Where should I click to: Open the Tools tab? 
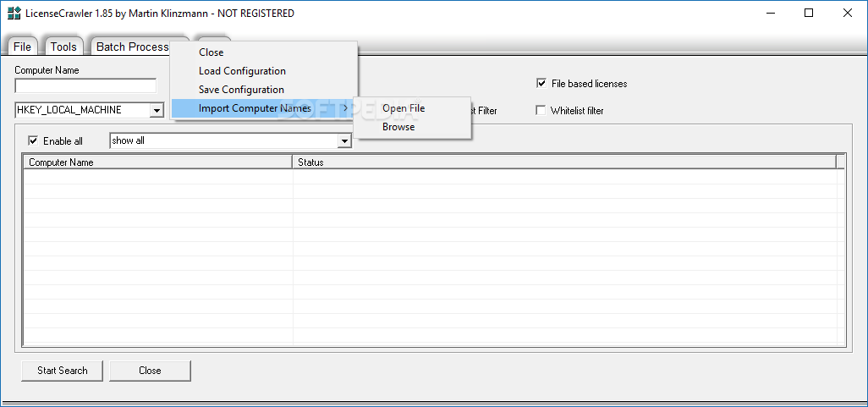[63, 47]
